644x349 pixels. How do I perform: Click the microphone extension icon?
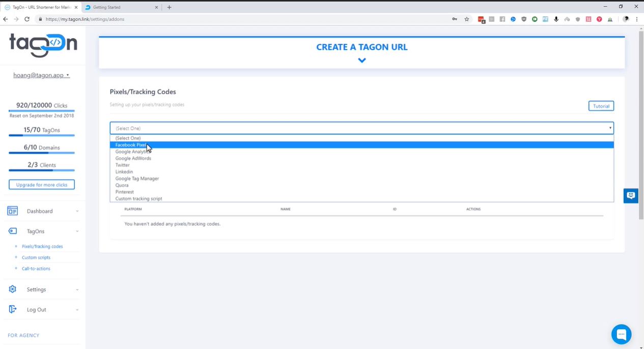click(x=556, y=19)
